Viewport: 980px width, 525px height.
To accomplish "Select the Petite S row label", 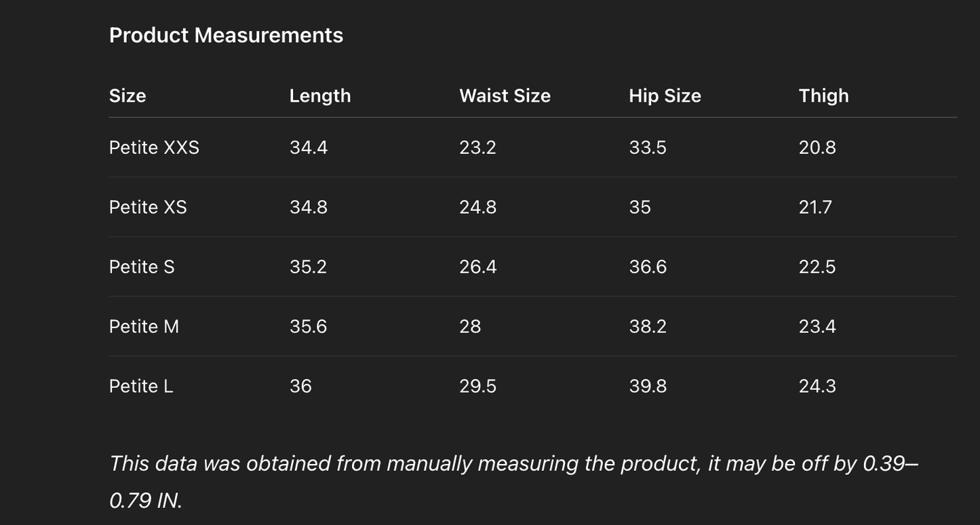I will click(x=142, y=267).
